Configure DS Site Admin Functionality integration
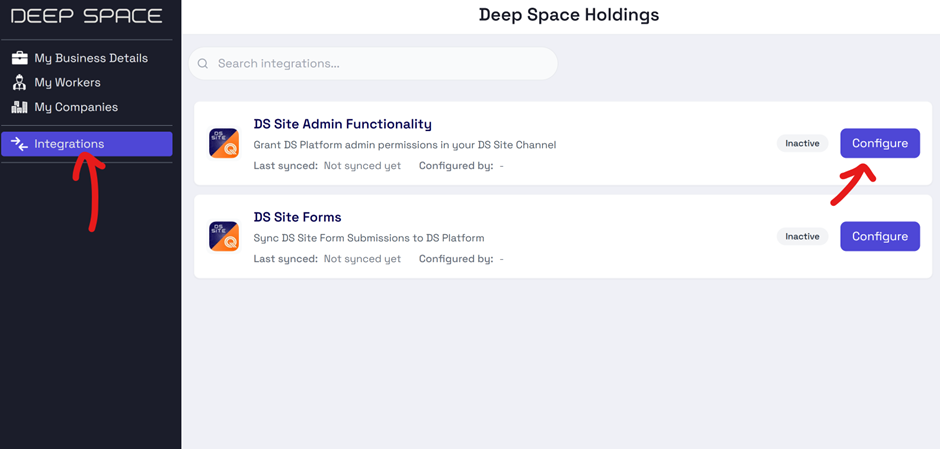The height and width of the screenshot is (449, 940). (x=879, y=143)
